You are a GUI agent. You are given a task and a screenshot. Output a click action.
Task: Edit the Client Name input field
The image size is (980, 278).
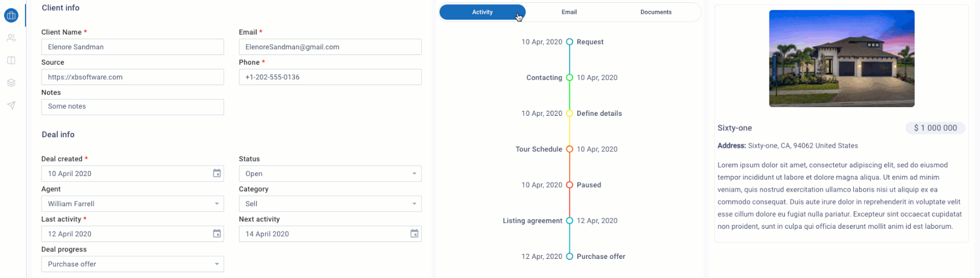pos(132,47)
